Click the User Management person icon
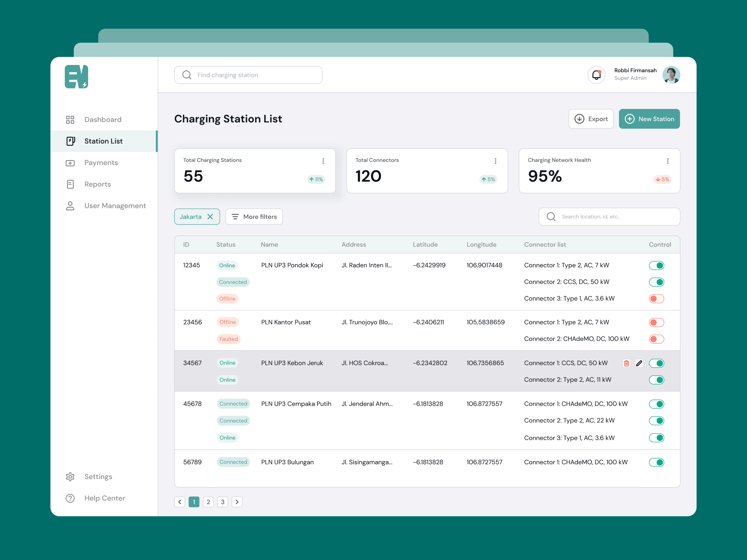The height and width of the screenshot is (560, 747). coord(70,206)
